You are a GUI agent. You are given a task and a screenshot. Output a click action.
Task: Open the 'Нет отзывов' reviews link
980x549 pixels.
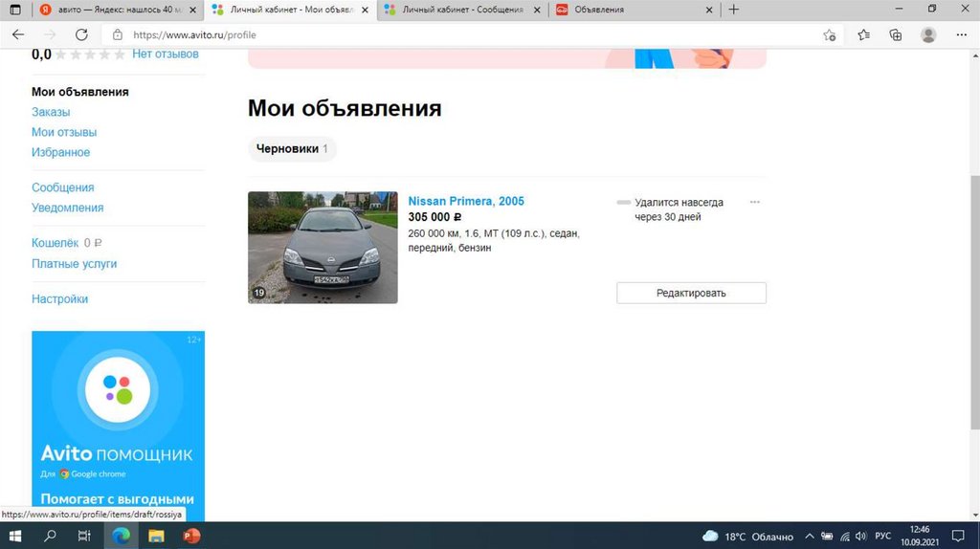coord(165,54)
